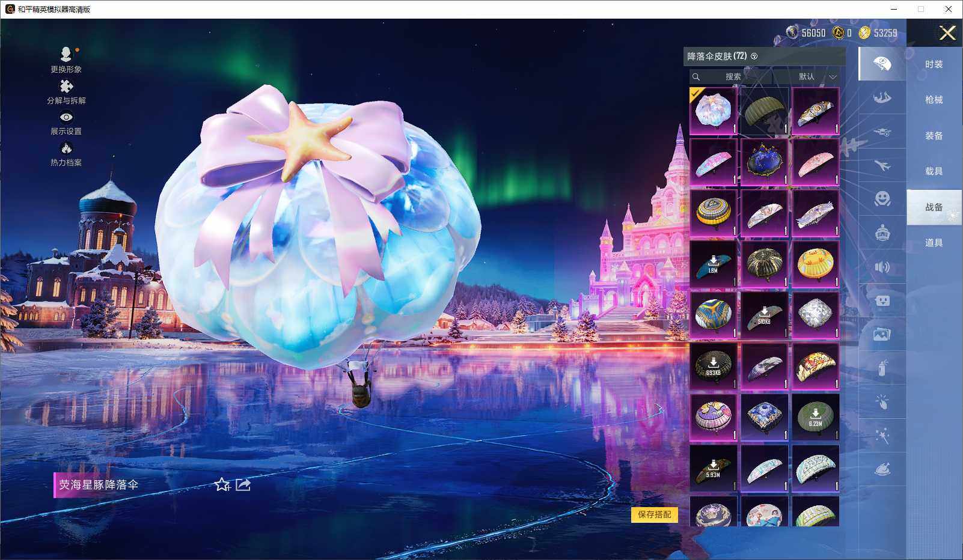The image size is (963, 560).
Task: Select the 战备 tab
Action: click(x=934, y=207)
